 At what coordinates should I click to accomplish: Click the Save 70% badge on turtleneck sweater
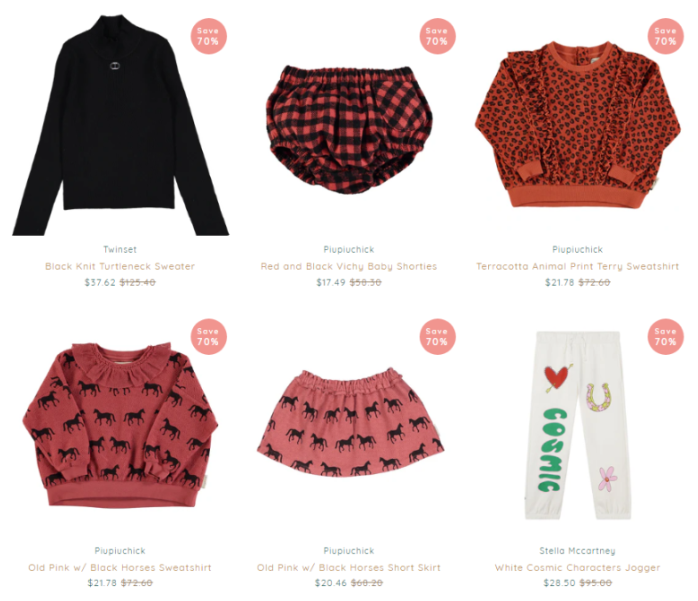click(208, 36)
